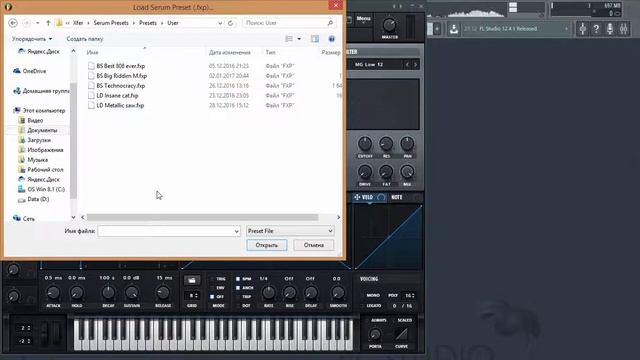Refresh the User folder listing
640x360 pixels.
click(231, 23)
